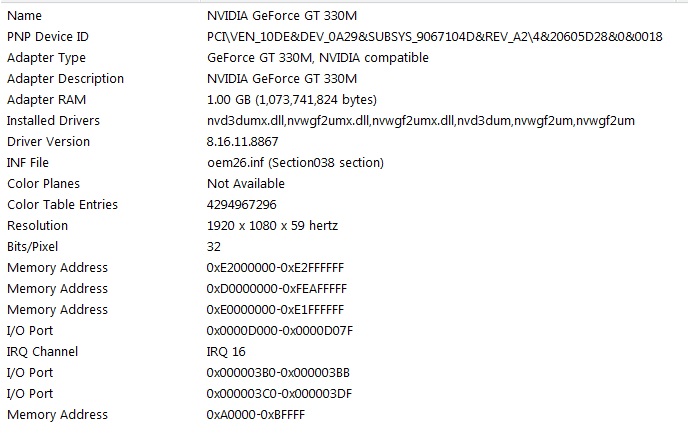Click the Installed Drivers label
Viewport: 688px width, 444px height.
[54, 121]
